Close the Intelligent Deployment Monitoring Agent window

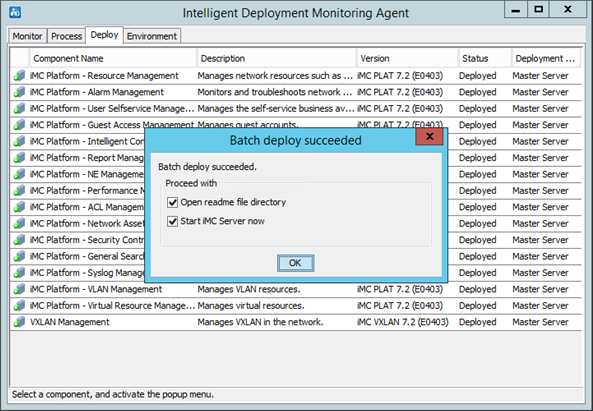pyautogui.click(x=568, y=9)
